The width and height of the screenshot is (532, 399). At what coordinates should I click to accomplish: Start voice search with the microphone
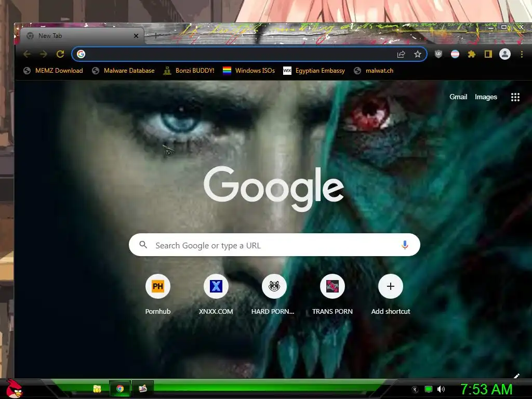(x=405, y=245)
